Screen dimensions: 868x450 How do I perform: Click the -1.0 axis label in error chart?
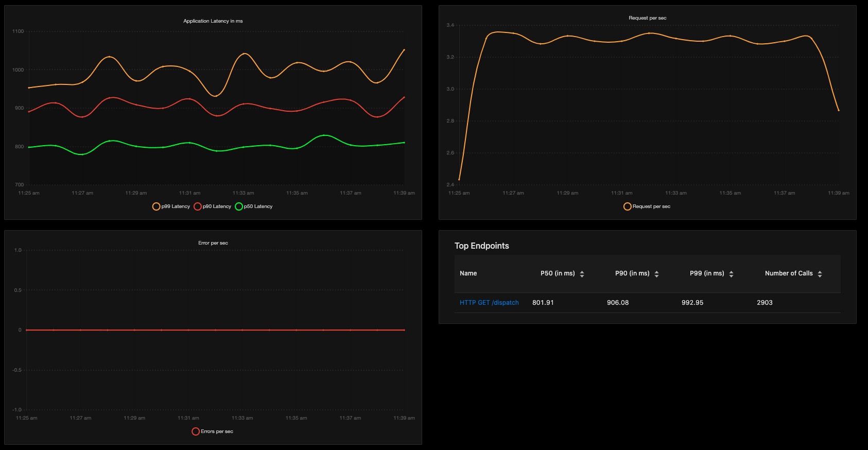click(18, 410)
